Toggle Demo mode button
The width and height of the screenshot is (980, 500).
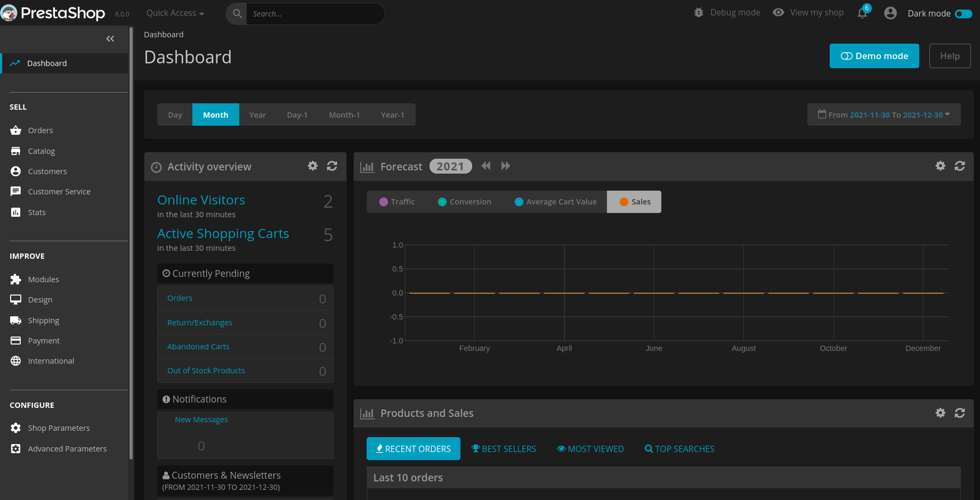(874, 56)
